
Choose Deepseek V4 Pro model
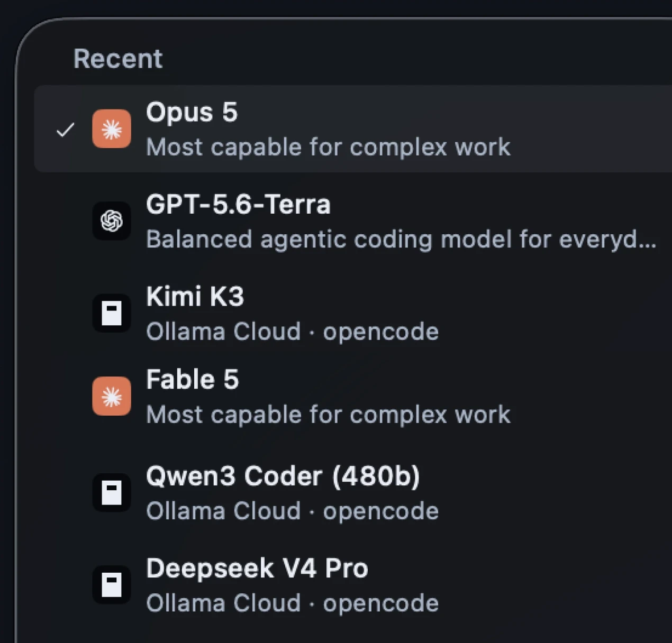click(353, 585)
